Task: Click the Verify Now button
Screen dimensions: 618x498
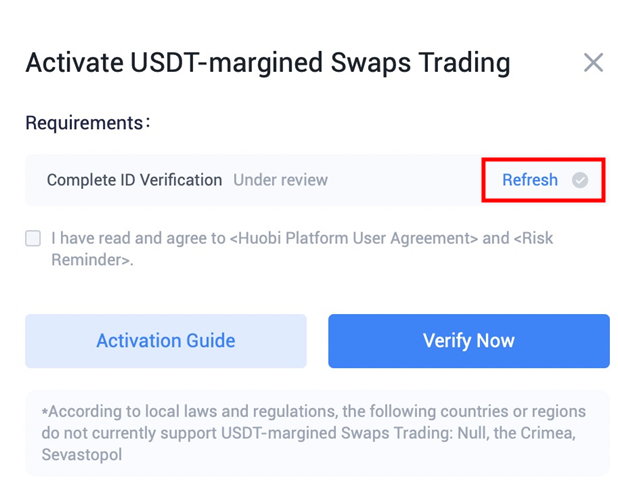Action: (x=469, y=341)
